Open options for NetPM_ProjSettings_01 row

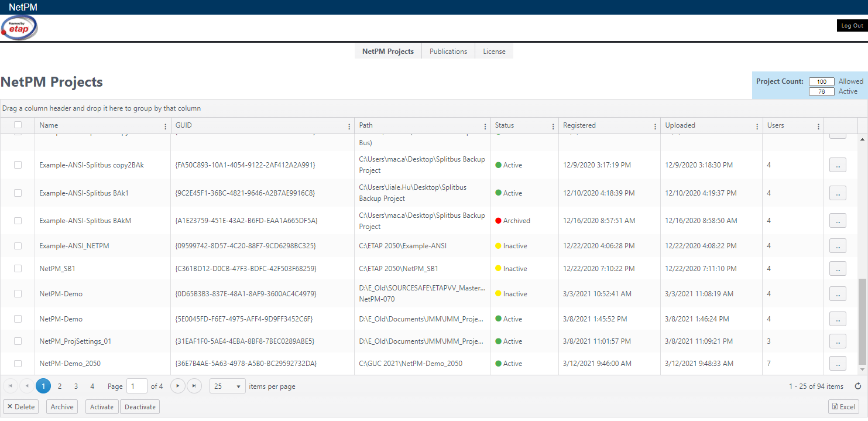pyautogui.click(x=838, y=341)
